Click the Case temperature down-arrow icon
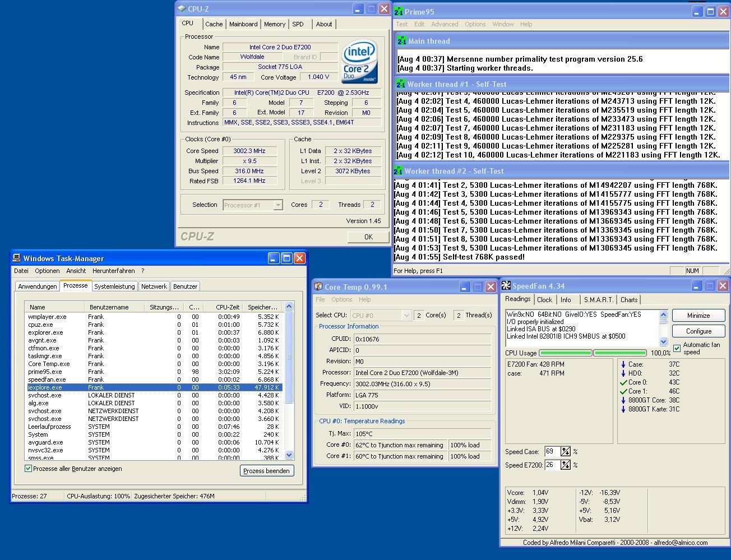Screen dimensions: 731x560 (x=623, y=364)
